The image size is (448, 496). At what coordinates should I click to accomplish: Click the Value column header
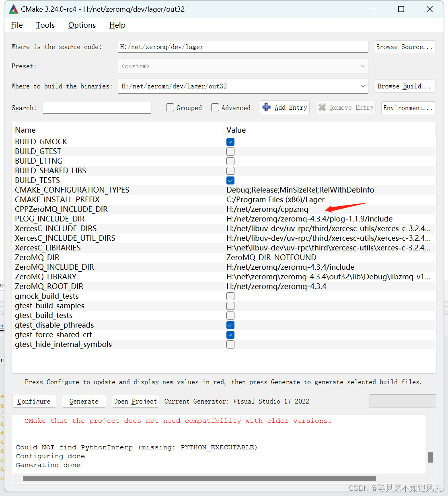pyautogui.click(x=236, y=130)
